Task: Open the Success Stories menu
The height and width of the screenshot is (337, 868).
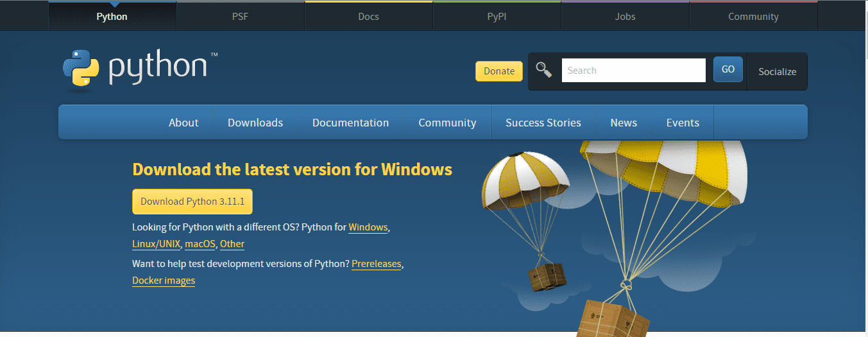Action: point(543,123)
